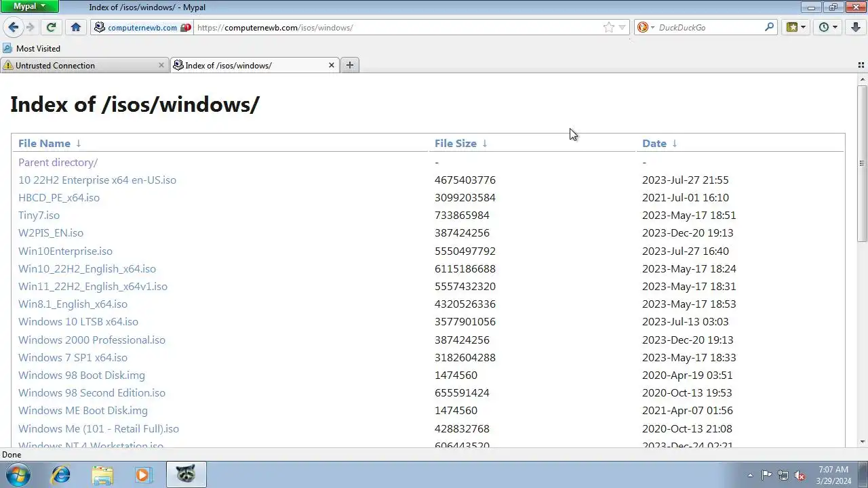Switch to the Untrusted Connection tab
This screenshot has height=488, width=868.
click(x=85, y=65)
